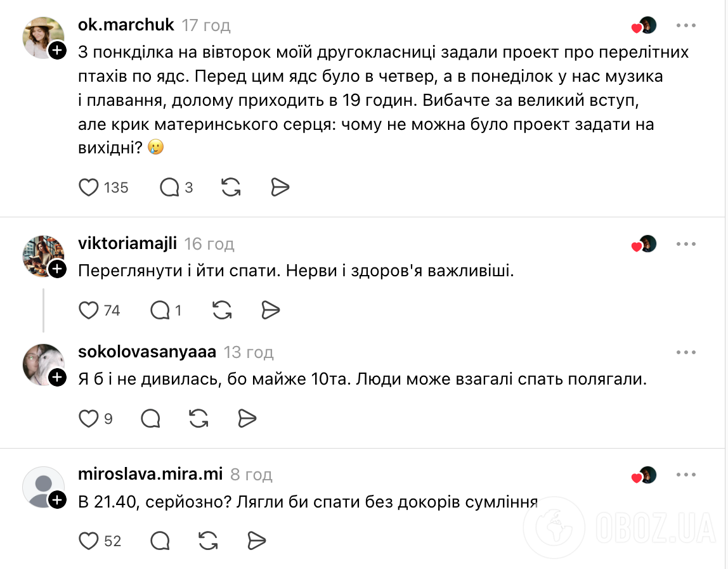
Task: Open the reply bubble under miroslava.mira.mi
Action: coord(159,541)
